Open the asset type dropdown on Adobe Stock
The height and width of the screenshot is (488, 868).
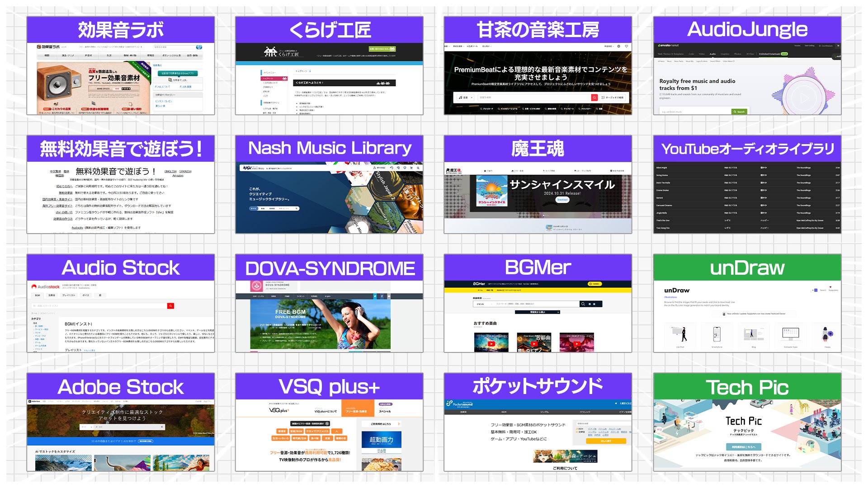point(86,427)
